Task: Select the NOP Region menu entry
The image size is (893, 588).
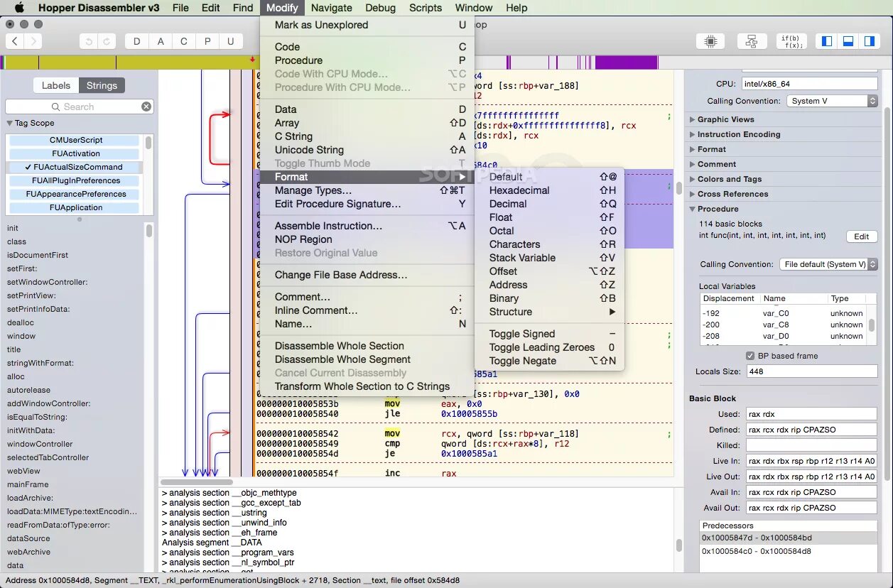Action: tap(367, 239)
